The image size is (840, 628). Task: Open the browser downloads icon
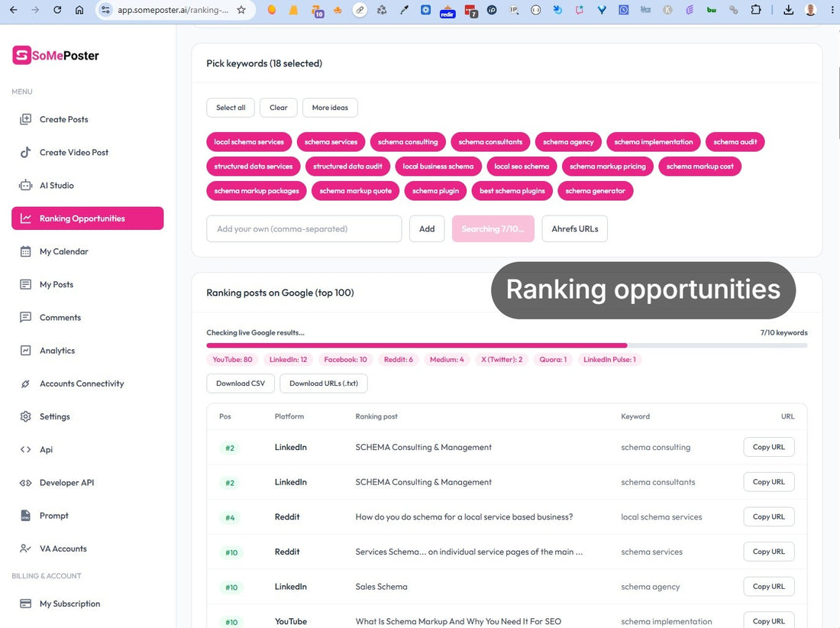(x=789, y=10)
